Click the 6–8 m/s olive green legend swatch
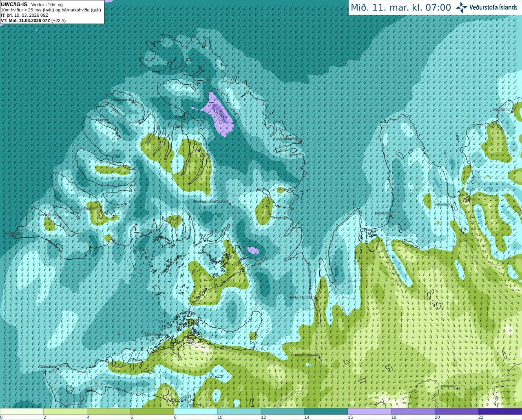Viewport: 522px width, 420px height. [x=152, y=411]
